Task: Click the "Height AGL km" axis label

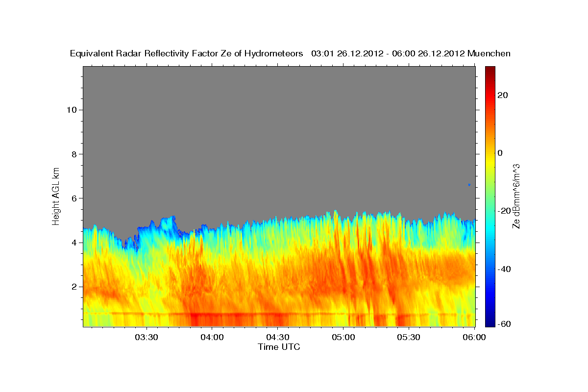Action: coord(56,196)
